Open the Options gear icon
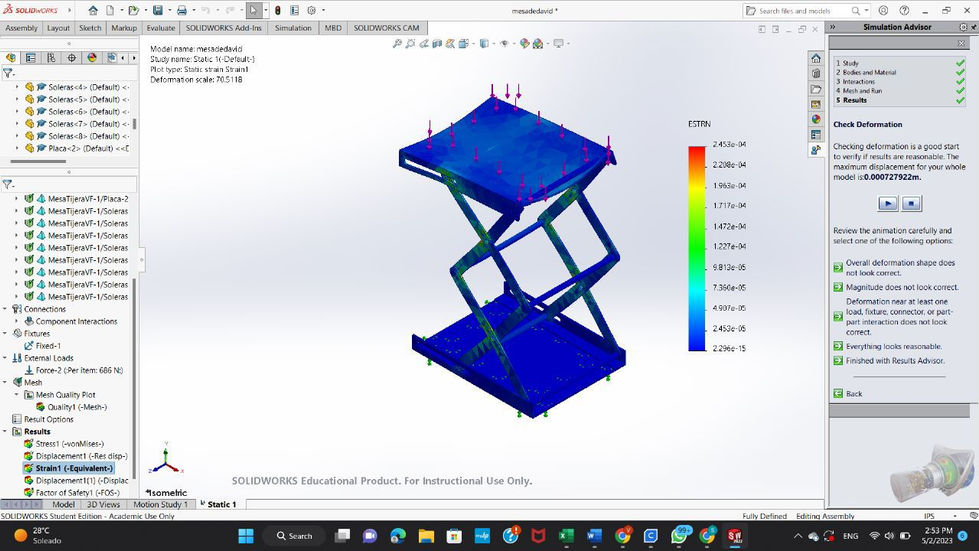The width and height of the screenshot is (979, 551). [312, 10]
